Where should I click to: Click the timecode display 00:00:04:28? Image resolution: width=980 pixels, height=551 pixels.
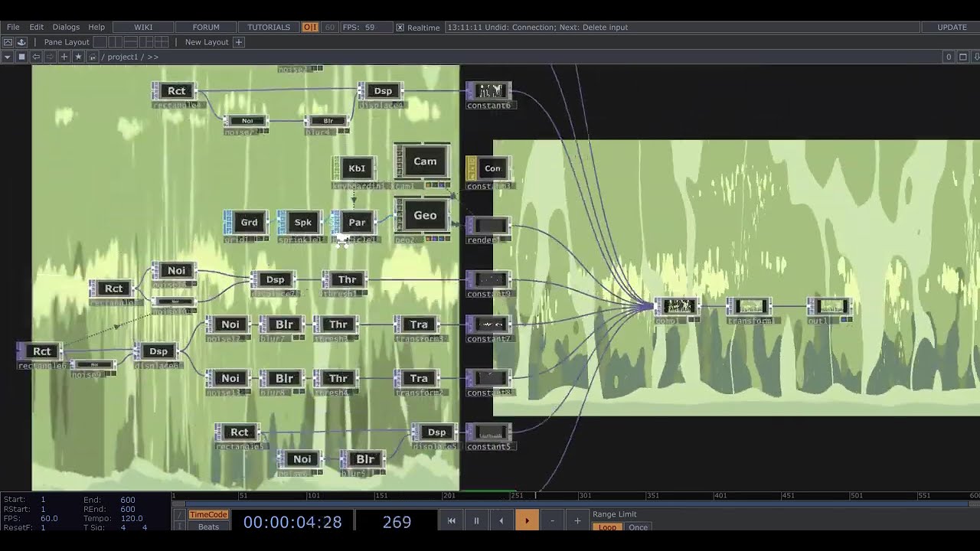pyautogui.click(x=292, y=522)
